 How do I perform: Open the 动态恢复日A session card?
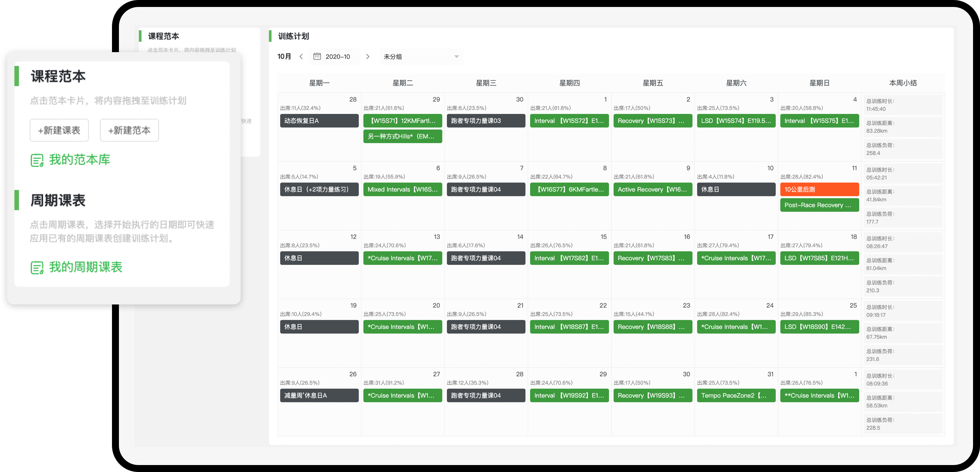click(x=319, y=121)
